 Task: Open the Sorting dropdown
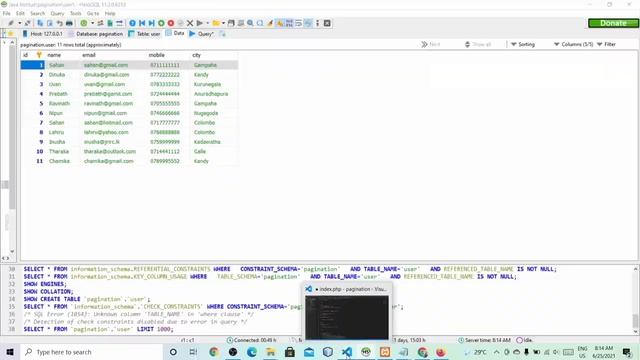pos(523,44)
